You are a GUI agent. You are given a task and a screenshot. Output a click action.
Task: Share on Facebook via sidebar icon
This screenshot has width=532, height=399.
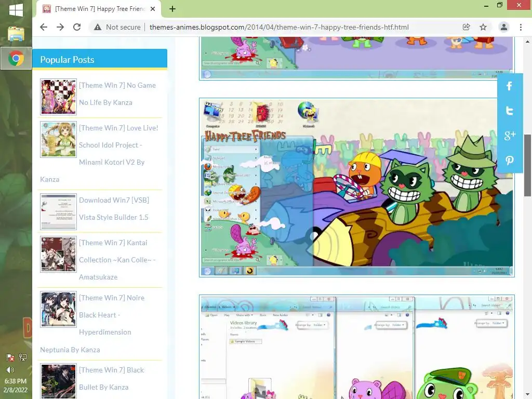(x=509, y=86)
